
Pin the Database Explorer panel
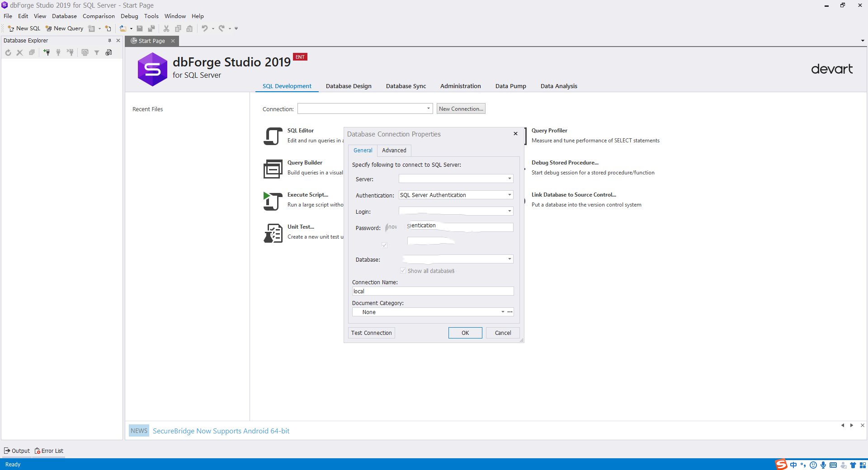(x=109, y=41)
